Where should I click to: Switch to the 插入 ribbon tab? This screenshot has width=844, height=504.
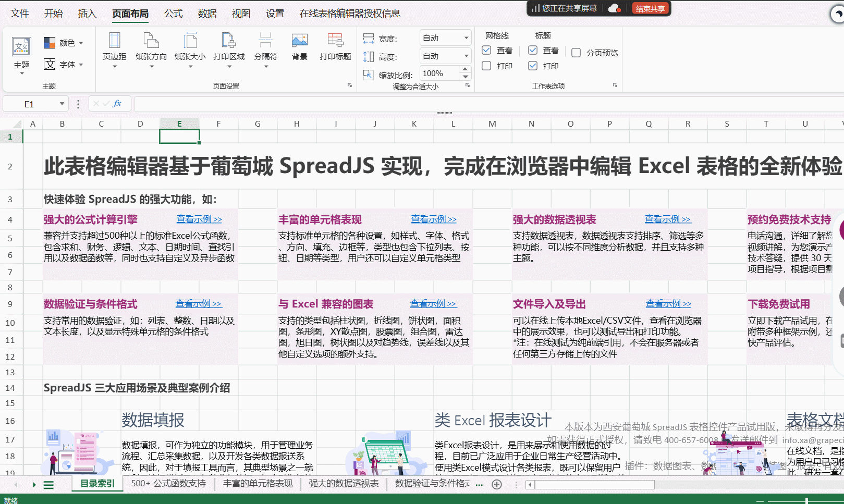[88, 14]
